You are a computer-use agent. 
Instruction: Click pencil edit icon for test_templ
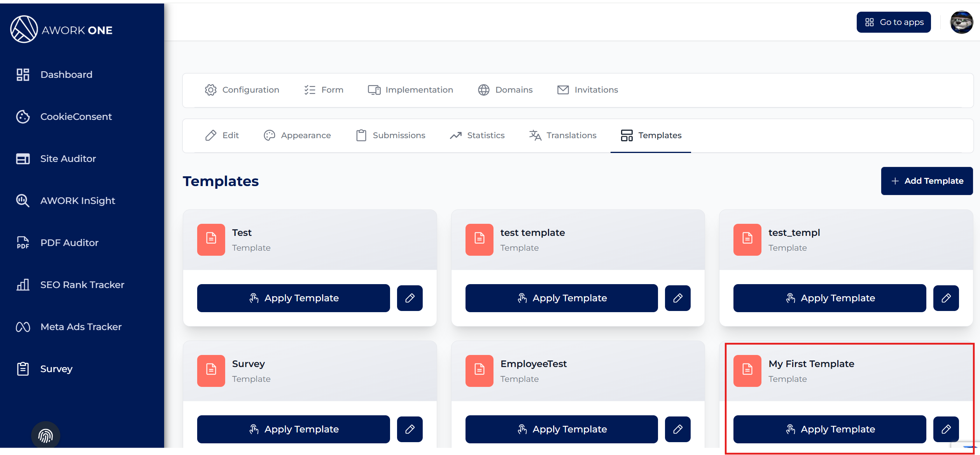pyautogui.click(x=946, y=298)
